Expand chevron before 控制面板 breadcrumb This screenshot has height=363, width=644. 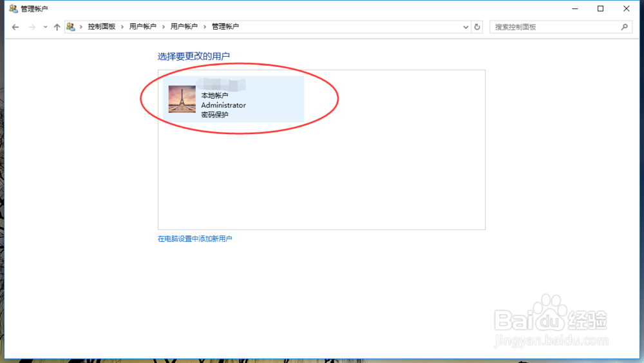point(81,26)
